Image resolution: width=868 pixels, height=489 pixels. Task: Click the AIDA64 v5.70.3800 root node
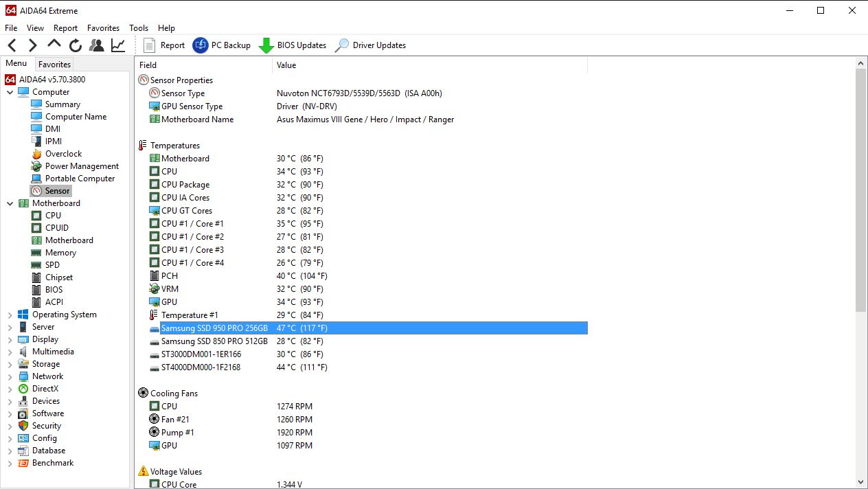tap(52, 80)
